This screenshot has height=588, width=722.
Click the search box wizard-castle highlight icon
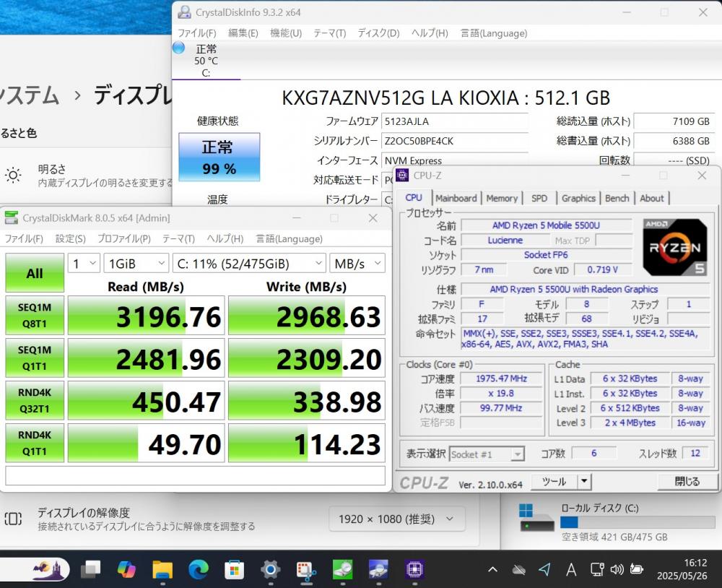coord(48,569)
